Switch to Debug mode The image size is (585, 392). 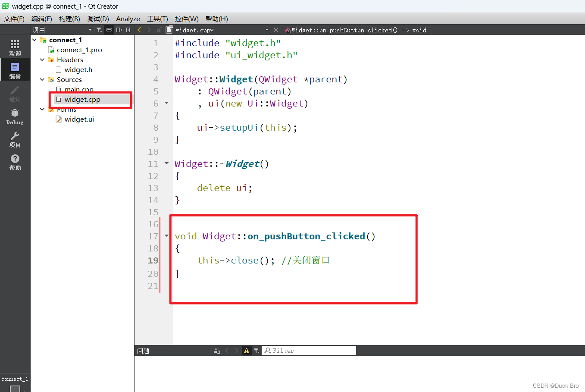(15, 117)
